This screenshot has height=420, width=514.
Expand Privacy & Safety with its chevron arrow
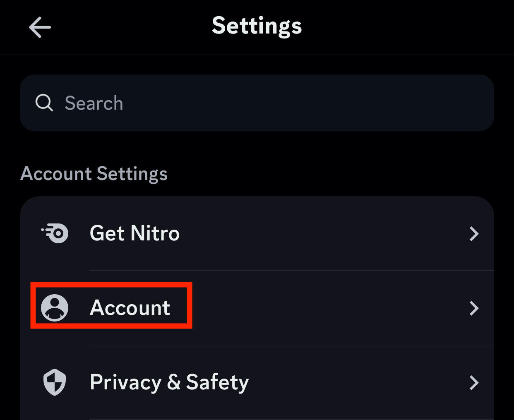click(x=474, y=383)
